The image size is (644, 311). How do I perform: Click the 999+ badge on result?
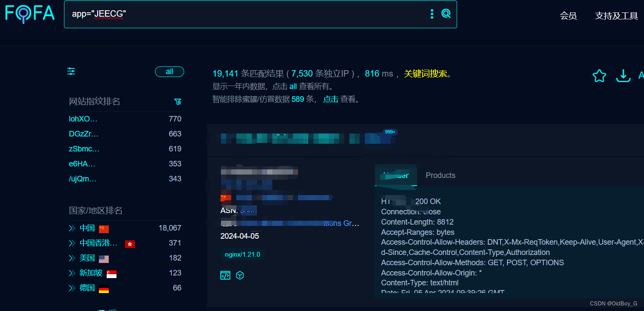coord(390,132)
